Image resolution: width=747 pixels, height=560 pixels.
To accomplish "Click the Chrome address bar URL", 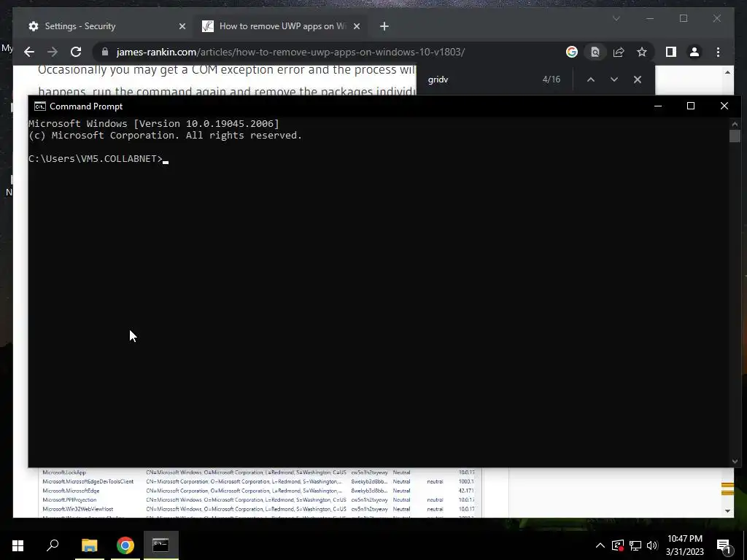I will click(x=290, y=52).
